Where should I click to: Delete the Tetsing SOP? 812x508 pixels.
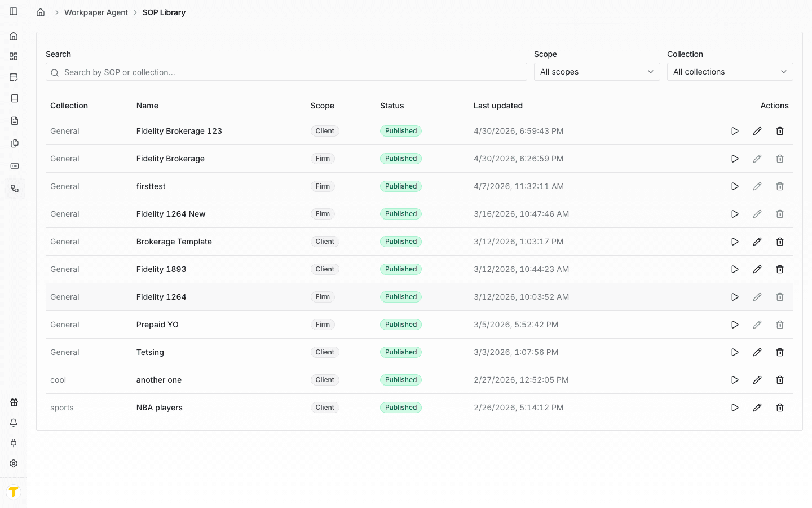[780, 352]
